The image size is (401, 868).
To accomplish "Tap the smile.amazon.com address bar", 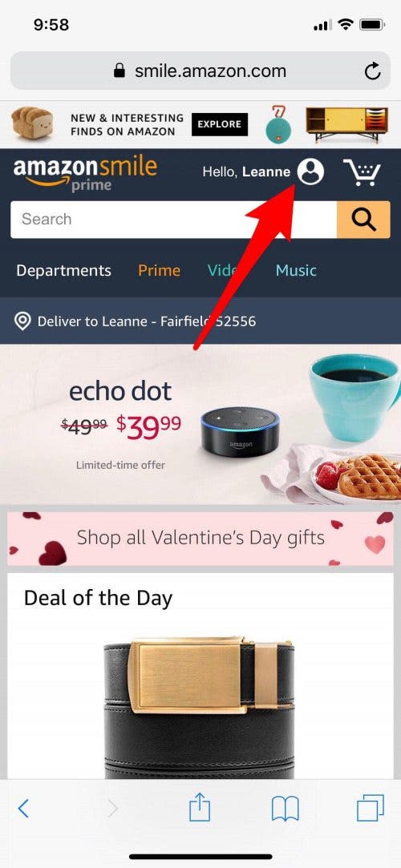I will click(x=200, y=71).
